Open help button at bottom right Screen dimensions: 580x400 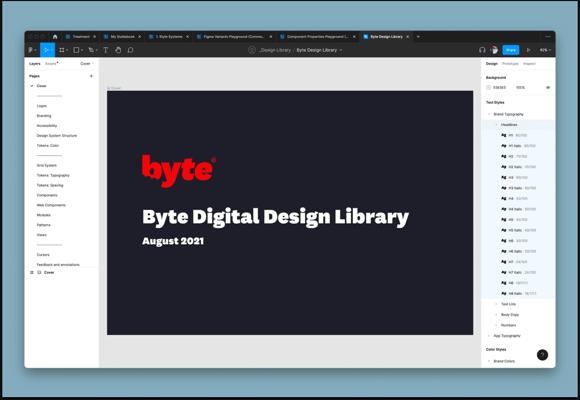[x=542, y=355]
